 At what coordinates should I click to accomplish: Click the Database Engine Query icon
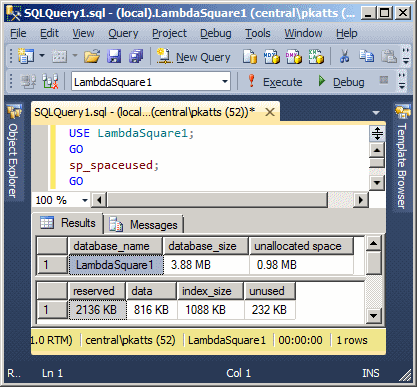coord(250,56)
